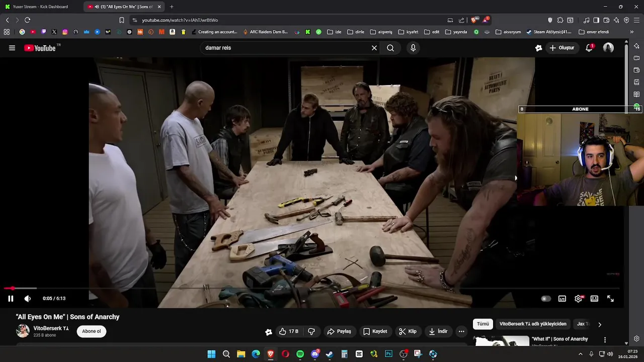
Task: Open the Brave Rewards triangle icon
Action: (486, 20)
